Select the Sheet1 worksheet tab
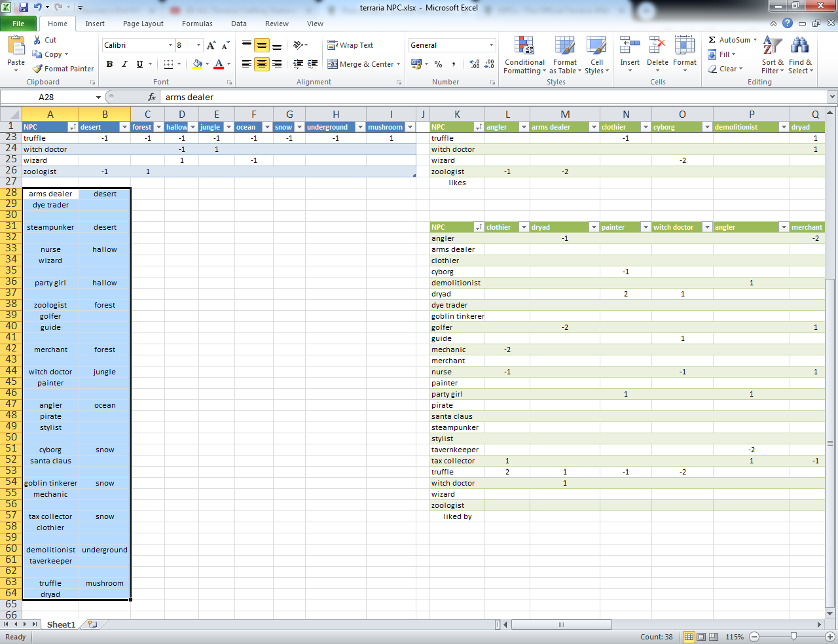The height and width of the screenshot is (644, 838). (x=61, y=624)
